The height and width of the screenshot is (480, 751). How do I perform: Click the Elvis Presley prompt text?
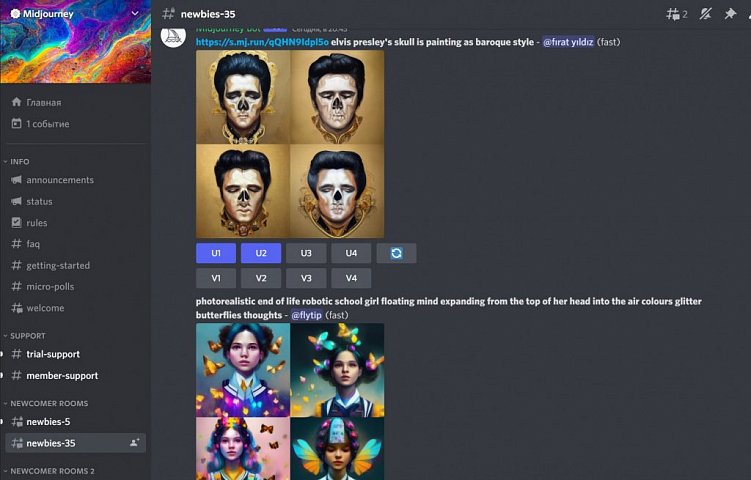click(432, 42)
